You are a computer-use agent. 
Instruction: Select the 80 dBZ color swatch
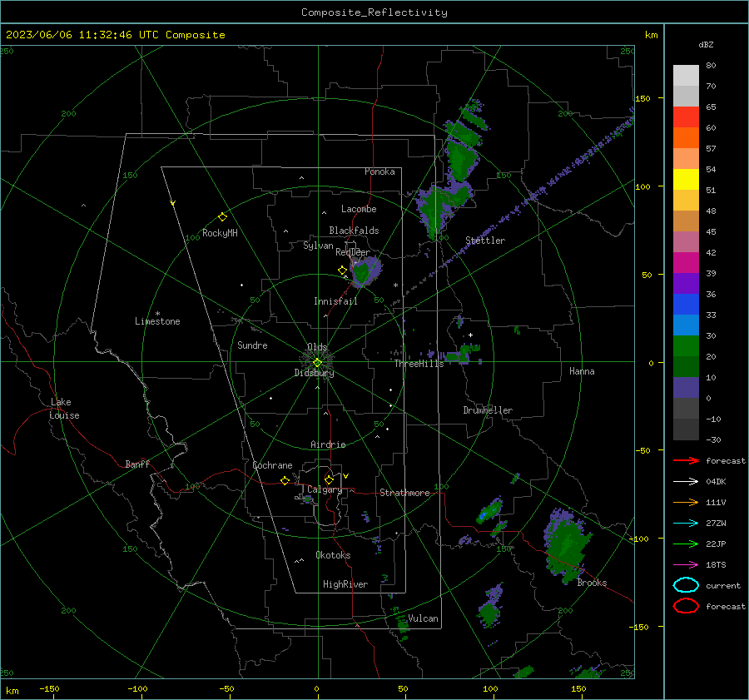click(686, 75)
